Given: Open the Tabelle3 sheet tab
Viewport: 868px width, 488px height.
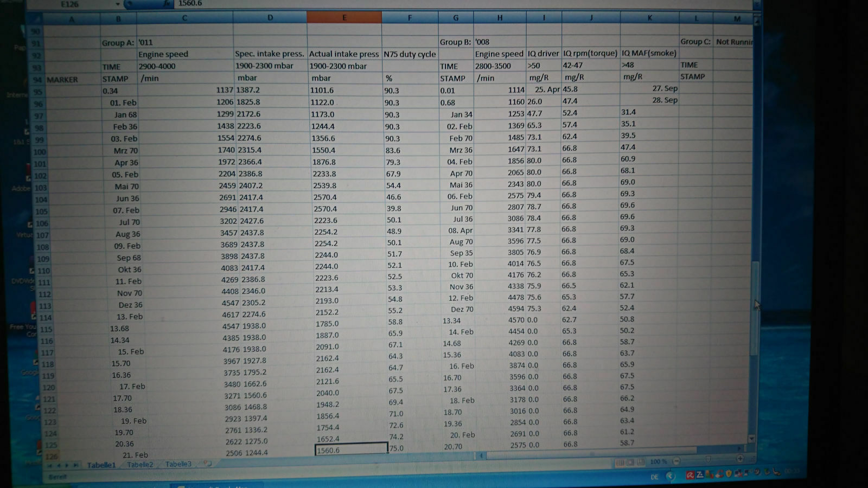Looking at the screenshot, I should click(x=178, y=464).
